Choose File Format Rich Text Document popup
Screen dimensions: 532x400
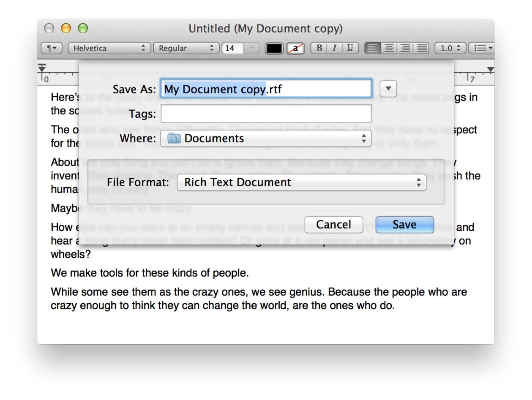pos(301,182)
